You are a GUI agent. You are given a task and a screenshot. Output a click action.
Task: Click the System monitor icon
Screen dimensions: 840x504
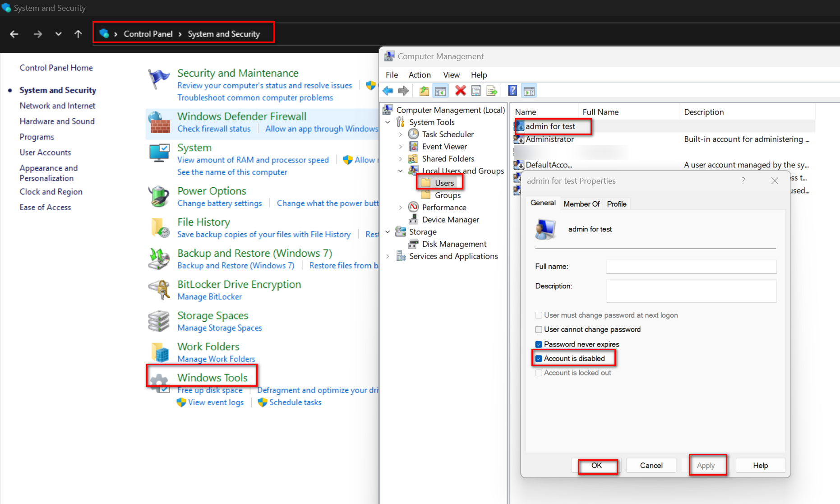coord(159,153)
